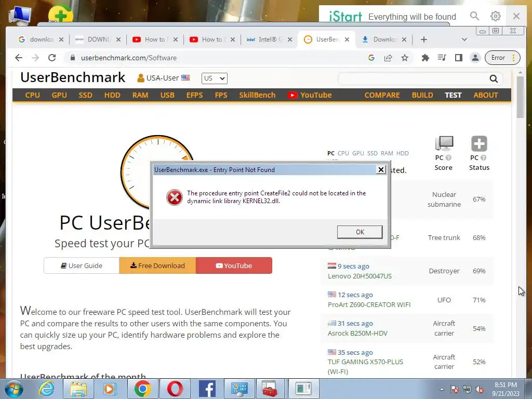The height and width of the screenshot is (399, 532).
Task: Open the EFPS menu item
Action: tap(194, 95)
